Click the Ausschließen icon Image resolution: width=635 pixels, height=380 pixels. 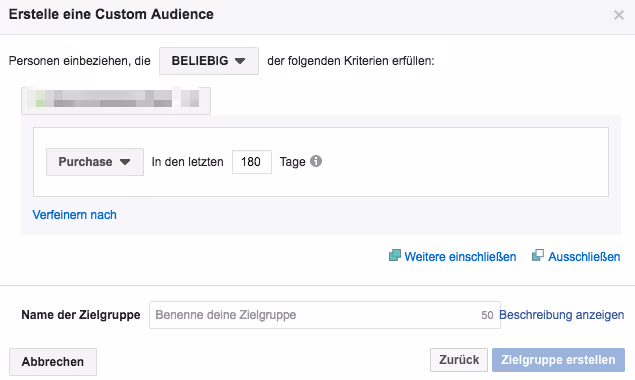click(x=538, y=256)
